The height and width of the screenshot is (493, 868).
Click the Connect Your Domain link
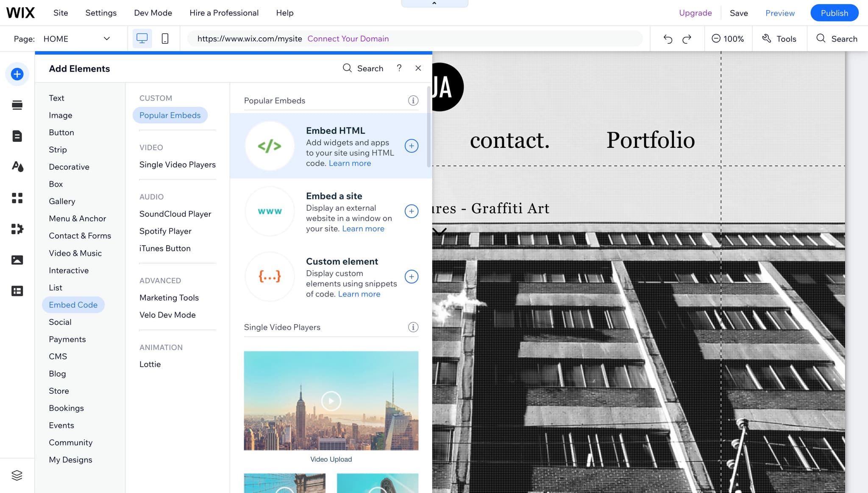[348, 39]
